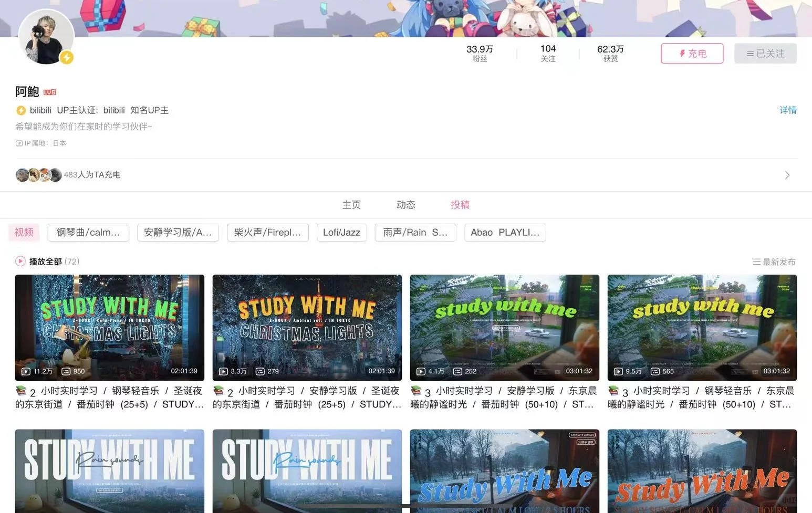812x513 pixels.
Task: Click the IP属地 location icon
Action: [19, 143]
